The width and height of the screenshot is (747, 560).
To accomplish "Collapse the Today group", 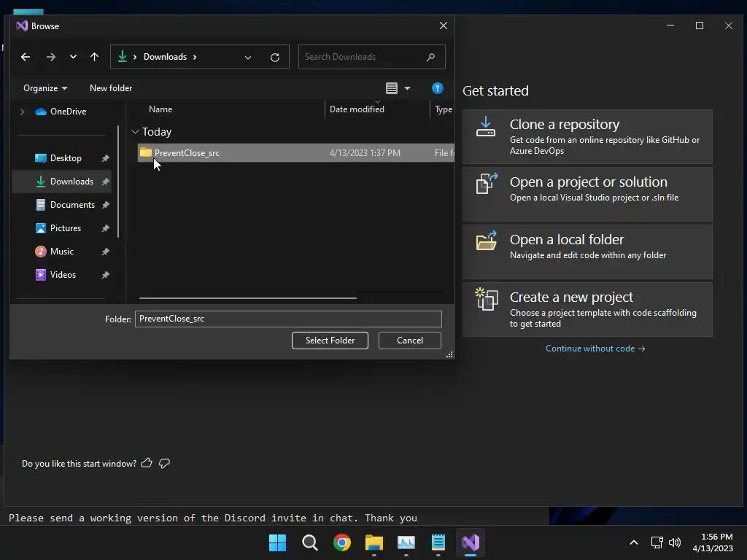I will pos(135,132).
